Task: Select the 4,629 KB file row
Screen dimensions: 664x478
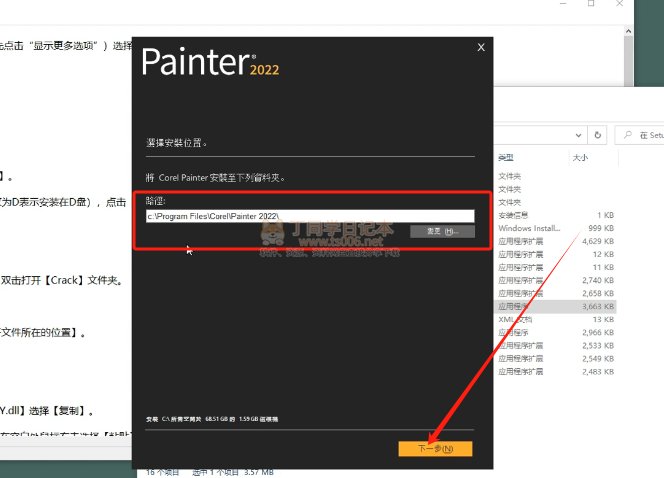Action: tap(556, 241)
